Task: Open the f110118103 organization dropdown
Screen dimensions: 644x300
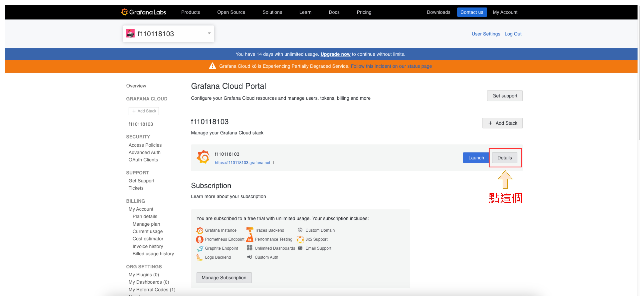Action: click(x=209, y=33)
